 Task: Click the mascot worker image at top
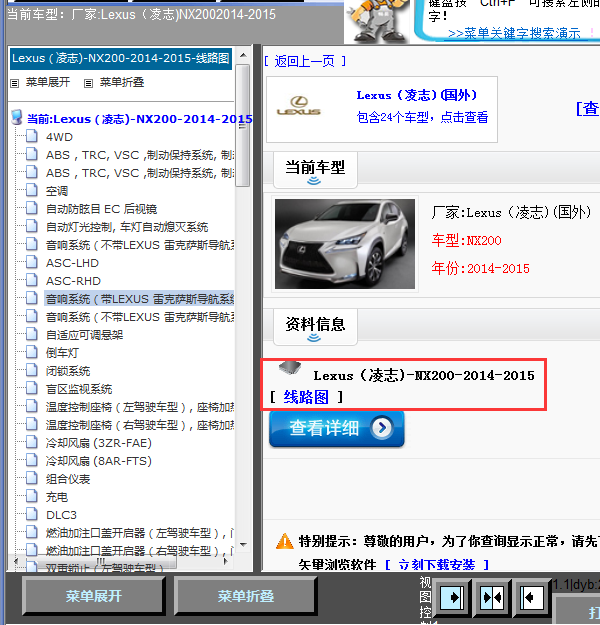[x=377, y=21]
